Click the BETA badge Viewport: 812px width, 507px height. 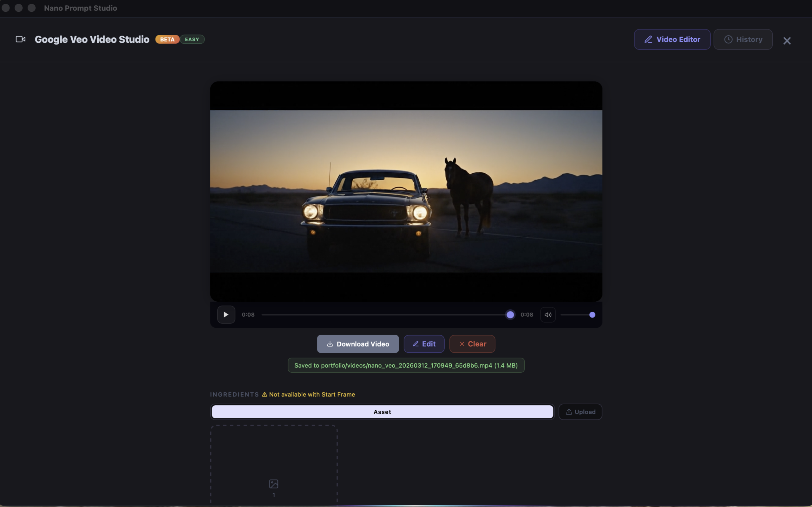167,39
